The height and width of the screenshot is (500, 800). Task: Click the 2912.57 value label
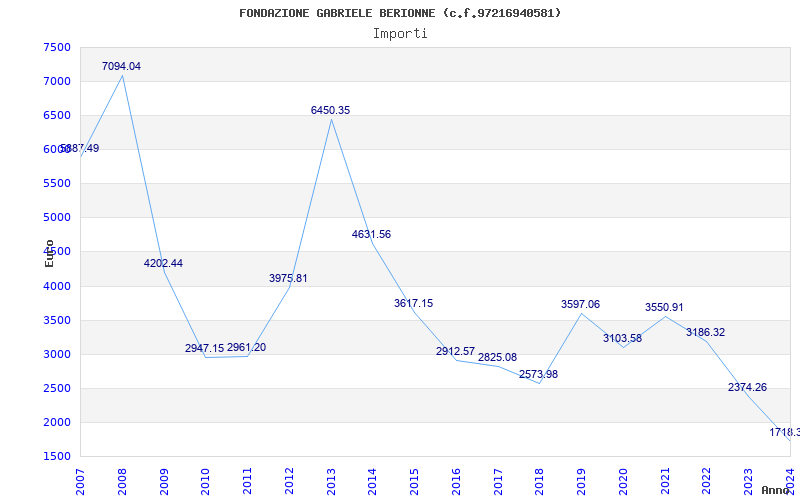455,351
